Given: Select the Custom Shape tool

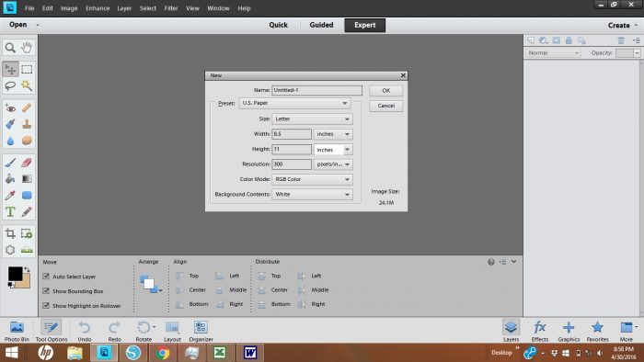Looking at the screenshot, I should coord(27,195).
